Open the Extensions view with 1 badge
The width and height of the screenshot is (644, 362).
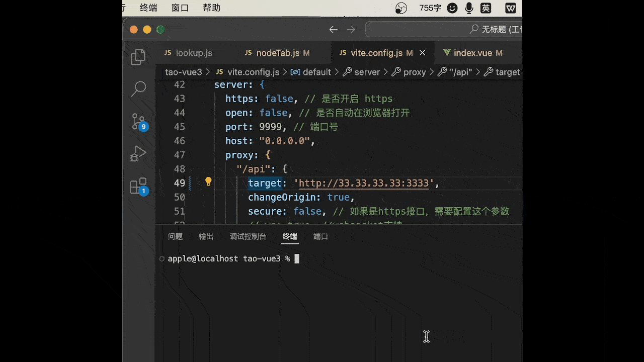point(138,186)
